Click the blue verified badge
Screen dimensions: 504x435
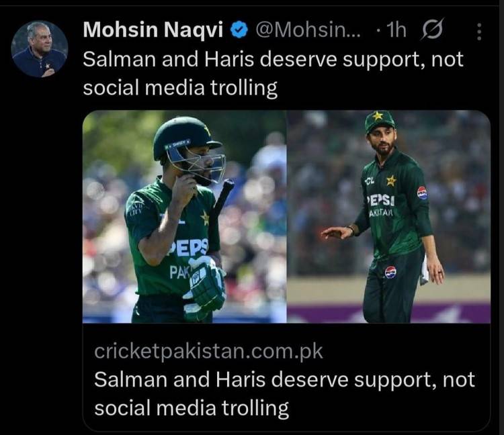click(239, 30)
